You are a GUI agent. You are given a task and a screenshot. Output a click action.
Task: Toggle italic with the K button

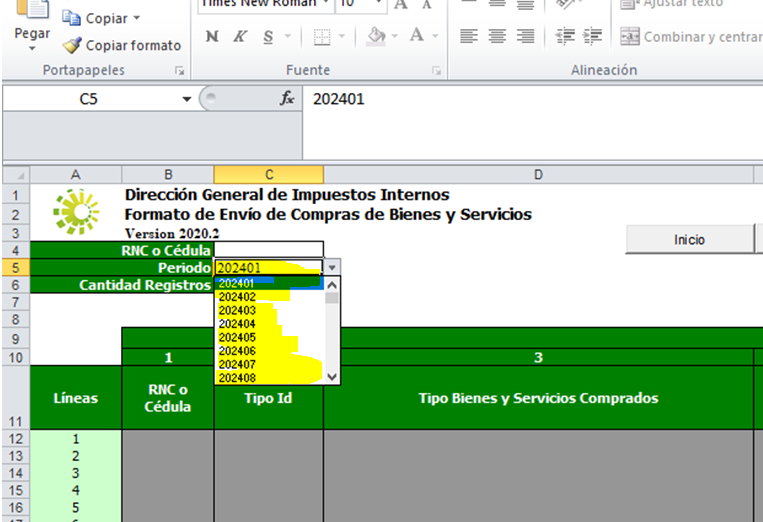(240, 36)
